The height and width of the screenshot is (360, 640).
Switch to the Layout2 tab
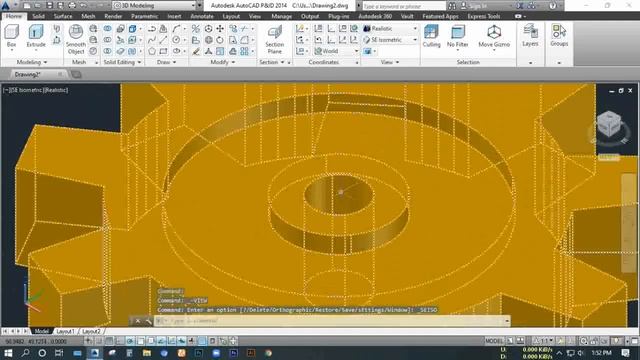tap(91, 331)
